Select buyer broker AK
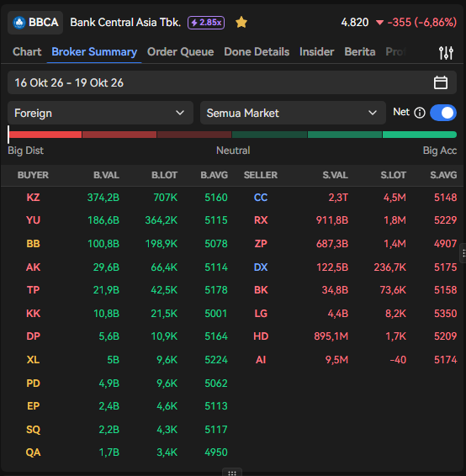Screen dimensions: 466x476 pyautogui.click(x=33, y=267)
